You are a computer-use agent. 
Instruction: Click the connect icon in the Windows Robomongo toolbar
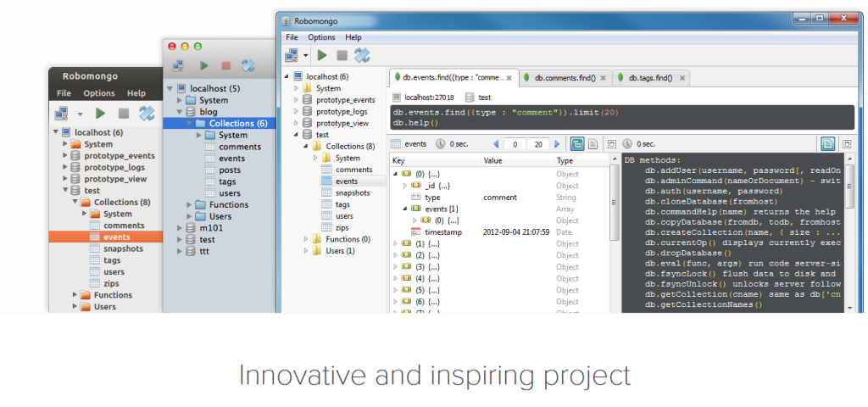click(292, 55)
